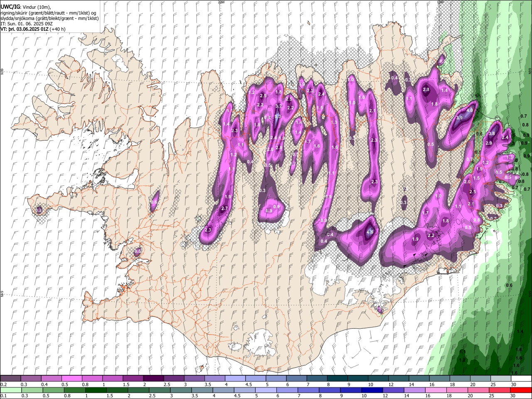
Task: Click the white 30 snow legend swatch
Action: coord(521,379)
